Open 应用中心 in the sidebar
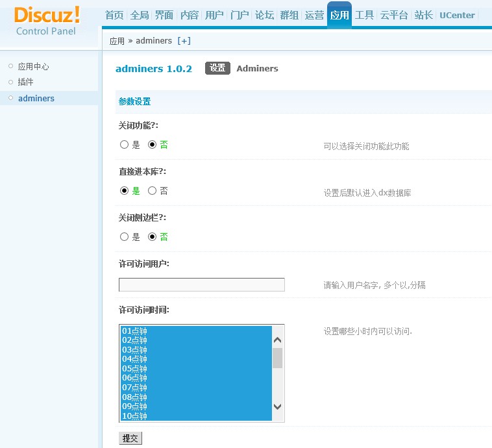Viewport: 492px width, 448px height. click(33, 66)
